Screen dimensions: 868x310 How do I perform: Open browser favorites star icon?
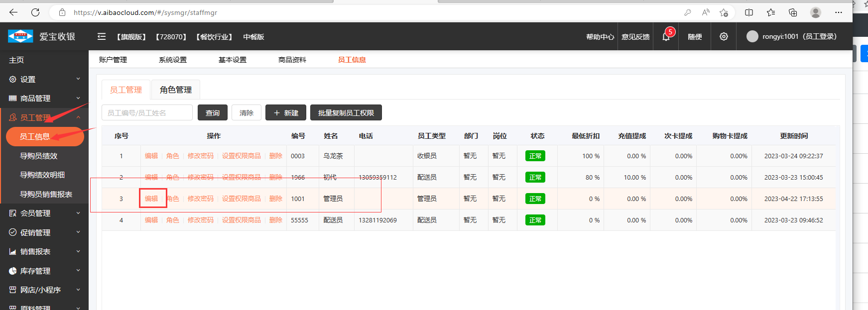coord(771,12)
